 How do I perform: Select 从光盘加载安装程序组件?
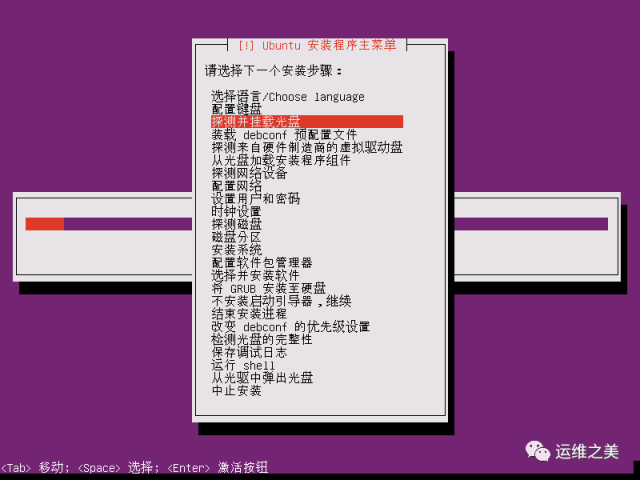point(281,160)
